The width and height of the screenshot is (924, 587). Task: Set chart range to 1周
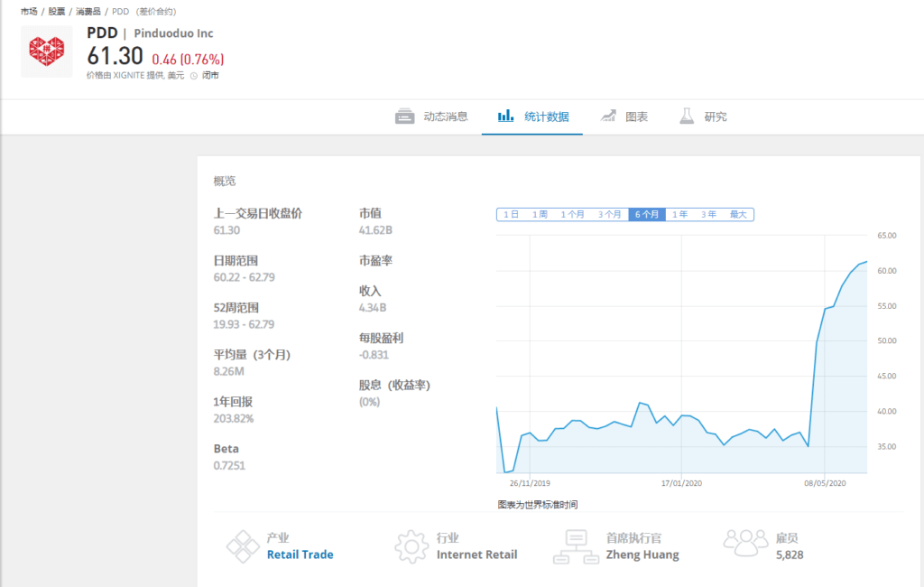540,214
